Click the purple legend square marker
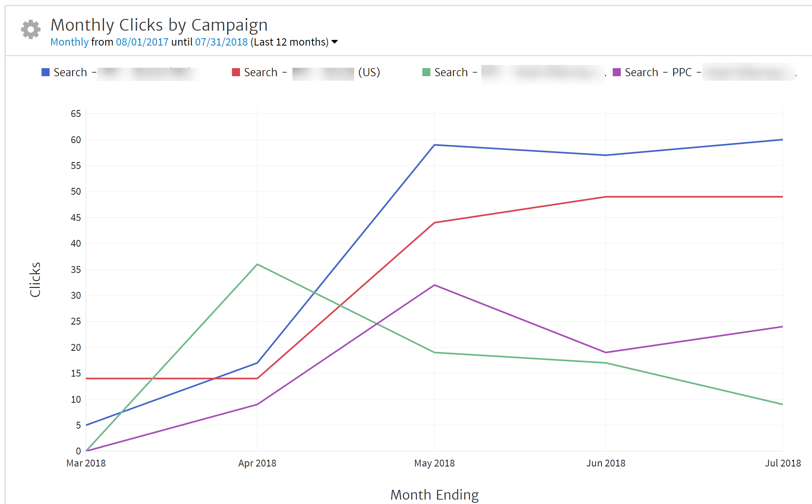This screenshot has height=504, width=812. pos(617,72)
